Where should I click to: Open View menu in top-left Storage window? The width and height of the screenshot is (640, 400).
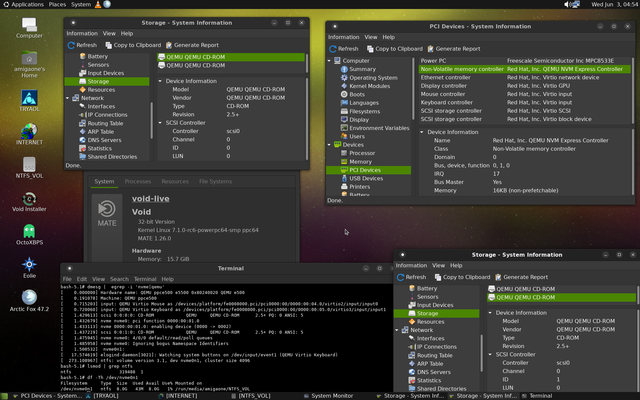tap(109, 33)
